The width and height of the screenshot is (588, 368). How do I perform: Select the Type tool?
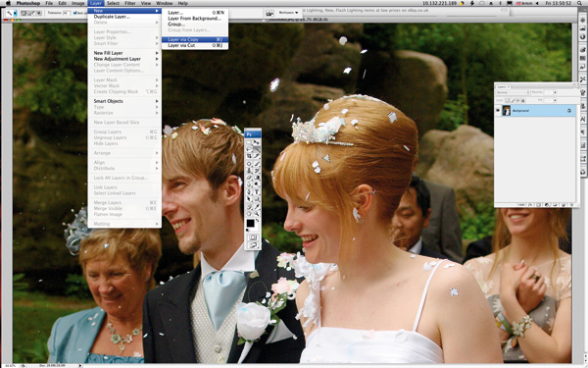[x=257, y=192]
